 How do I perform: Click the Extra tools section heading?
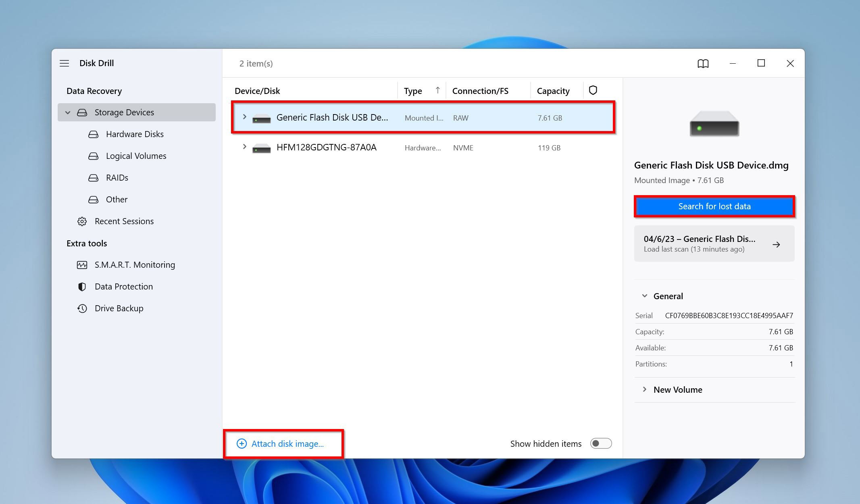pos(87,244)
